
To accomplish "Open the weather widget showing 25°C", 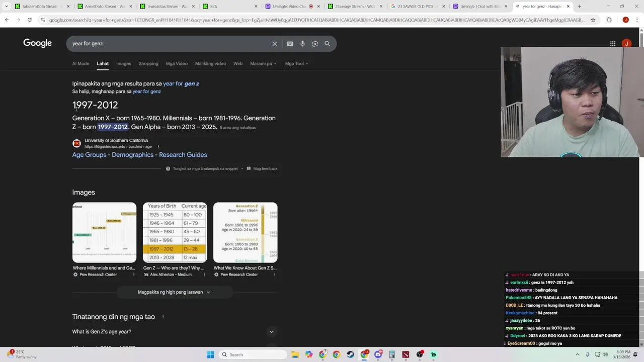I will pyautogui.click(x=21, y=354).
